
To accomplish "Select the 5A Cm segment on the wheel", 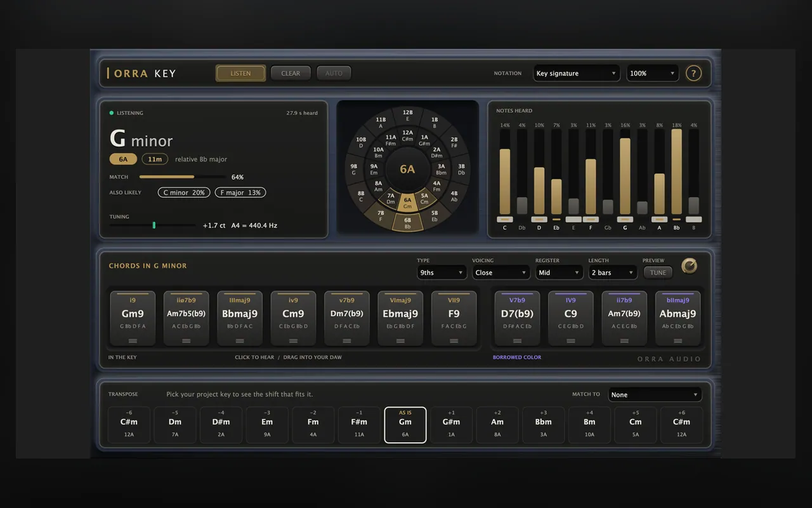I will pos(424,199).
